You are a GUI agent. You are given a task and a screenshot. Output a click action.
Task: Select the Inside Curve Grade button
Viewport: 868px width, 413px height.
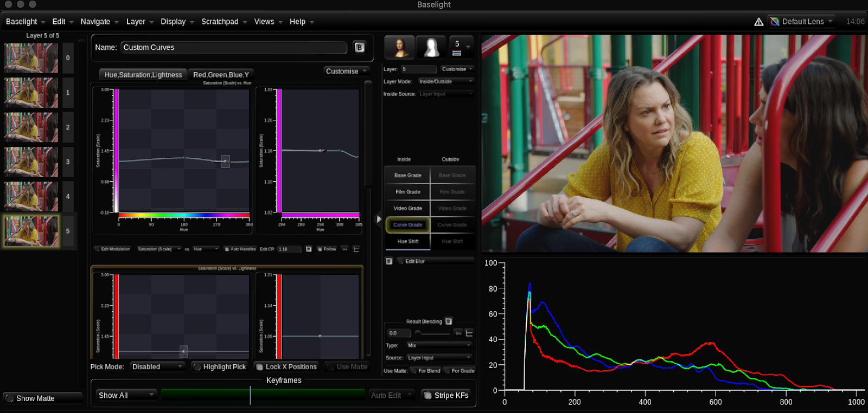pos(408,225)
